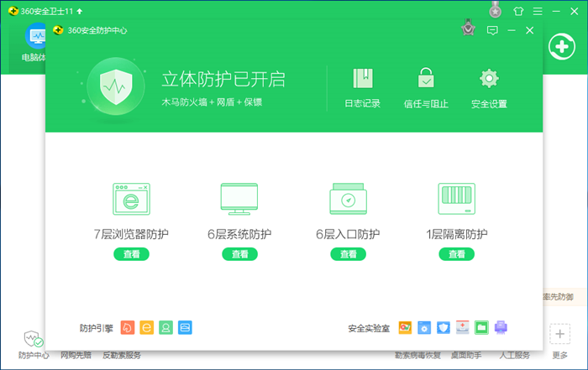Open hamburger main menu in 360安全卫士
Screen dimensions: 588x370
click(x=538, y=11)
